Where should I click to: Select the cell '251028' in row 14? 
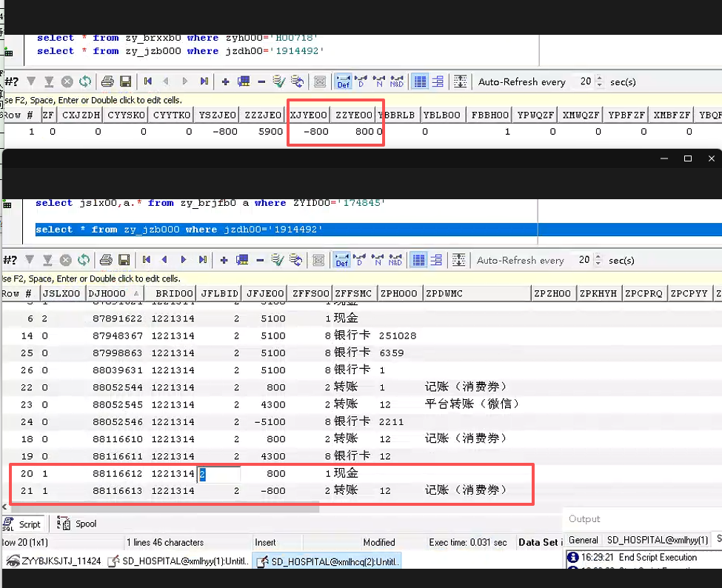(398, 335)
